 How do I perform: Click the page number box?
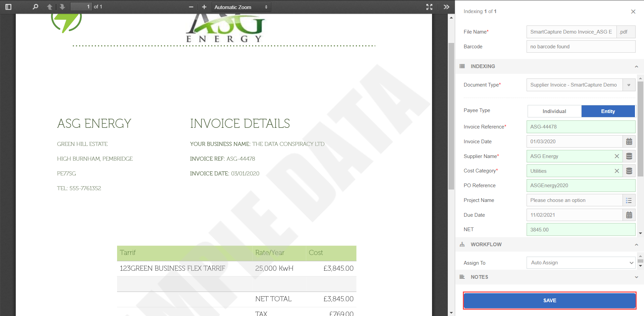[81, 7]
